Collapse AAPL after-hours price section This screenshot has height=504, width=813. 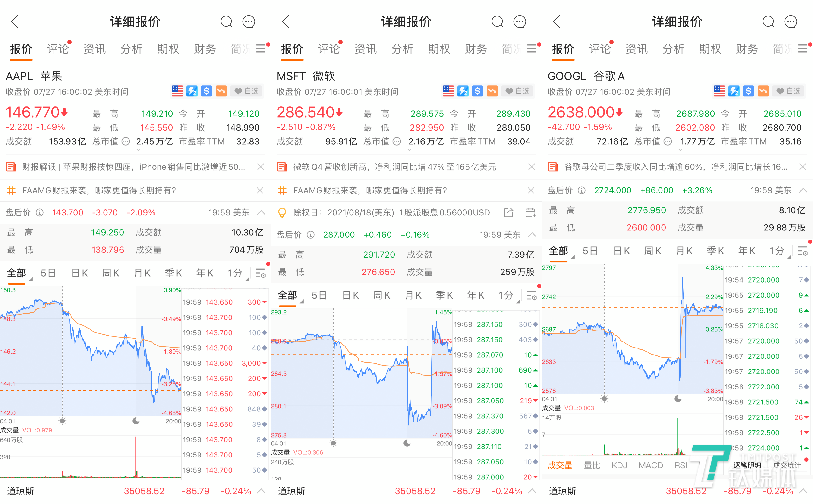click(x=262, y=212)
